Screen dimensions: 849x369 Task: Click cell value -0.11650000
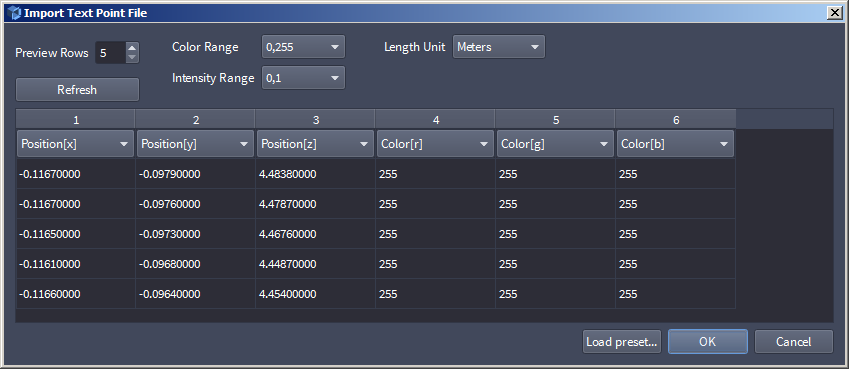pos(76,234)
